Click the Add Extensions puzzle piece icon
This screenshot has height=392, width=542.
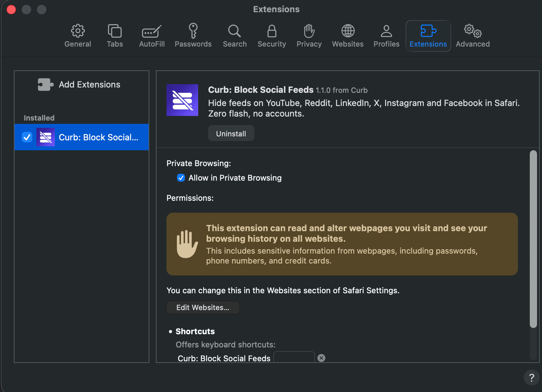pos(46,85)
